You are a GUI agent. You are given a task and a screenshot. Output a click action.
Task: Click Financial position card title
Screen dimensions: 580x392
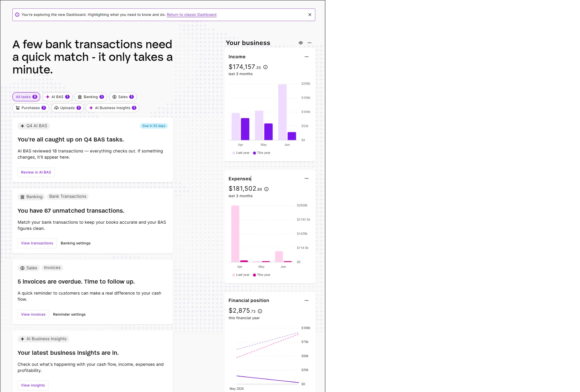[249, 300]
